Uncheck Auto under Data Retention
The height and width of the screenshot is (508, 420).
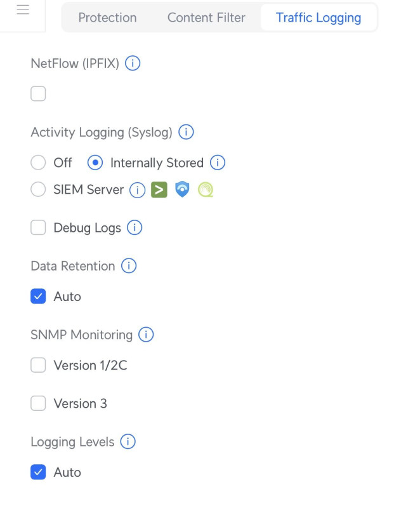coord(38,297)
